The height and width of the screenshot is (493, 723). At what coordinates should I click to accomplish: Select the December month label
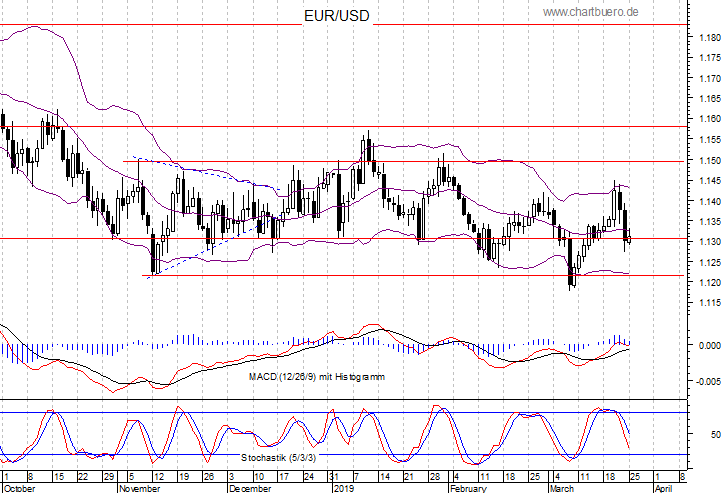click(x=250, y=488)
